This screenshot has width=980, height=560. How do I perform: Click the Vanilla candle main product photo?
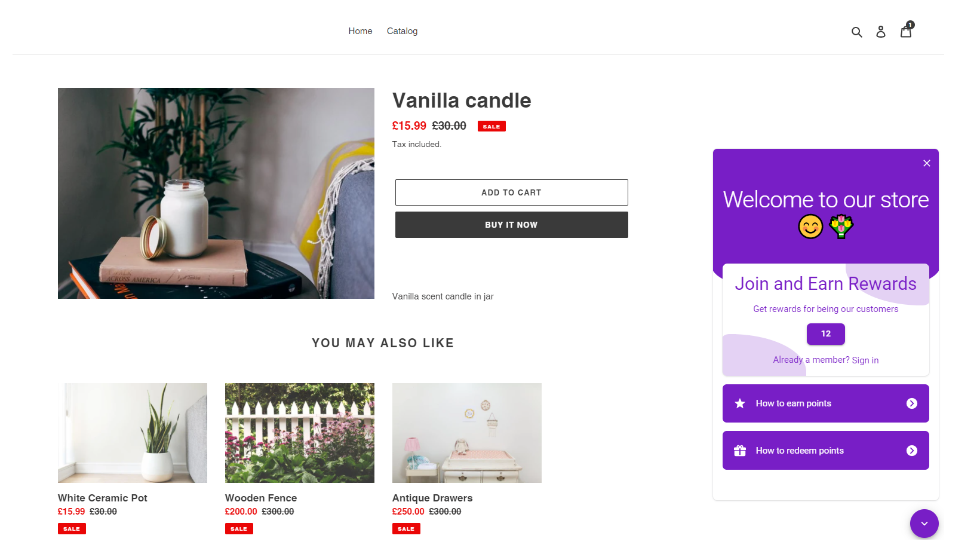point(216,193)
